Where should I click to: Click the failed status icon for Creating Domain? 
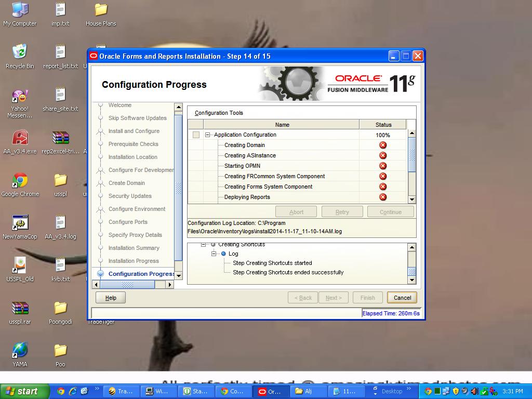(383, 145)
